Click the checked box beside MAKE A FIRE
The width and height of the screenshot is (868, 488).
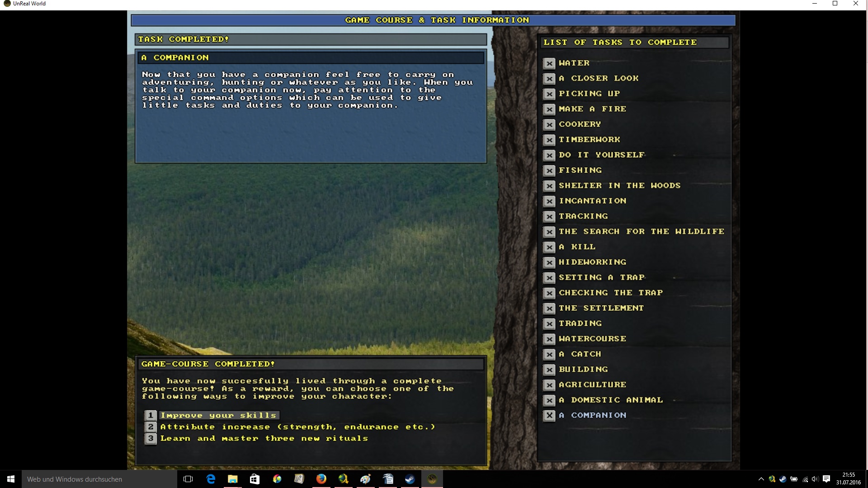549,109
